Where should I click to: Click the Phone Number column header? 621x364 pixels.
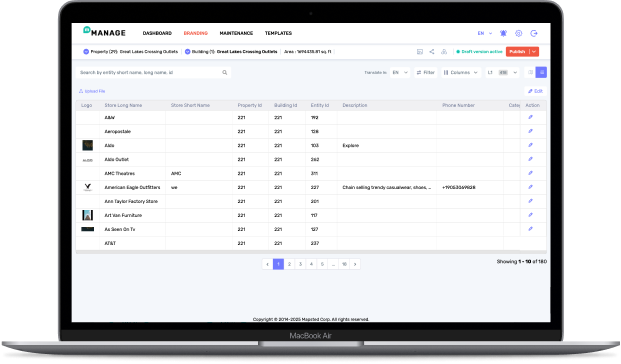pos(458,105)
